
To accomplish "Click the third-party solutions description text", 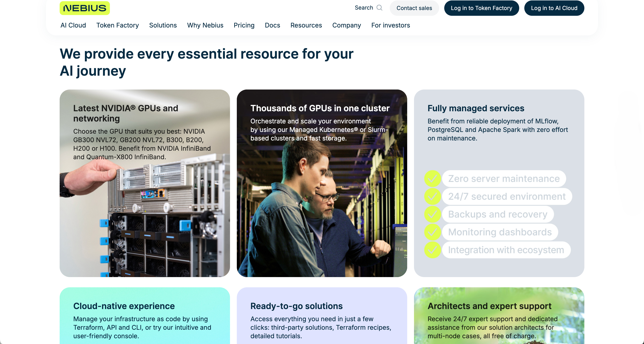I will coord(321,327).
